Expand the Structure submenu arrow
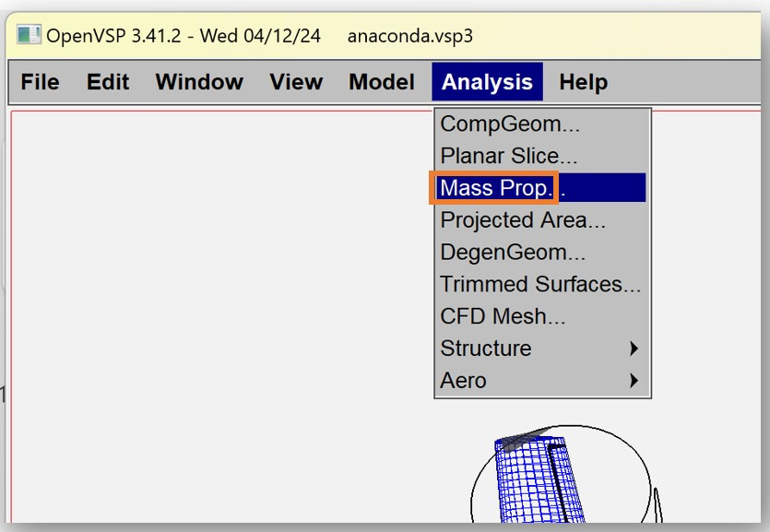The image size is (770, 532). coord(634,349)
